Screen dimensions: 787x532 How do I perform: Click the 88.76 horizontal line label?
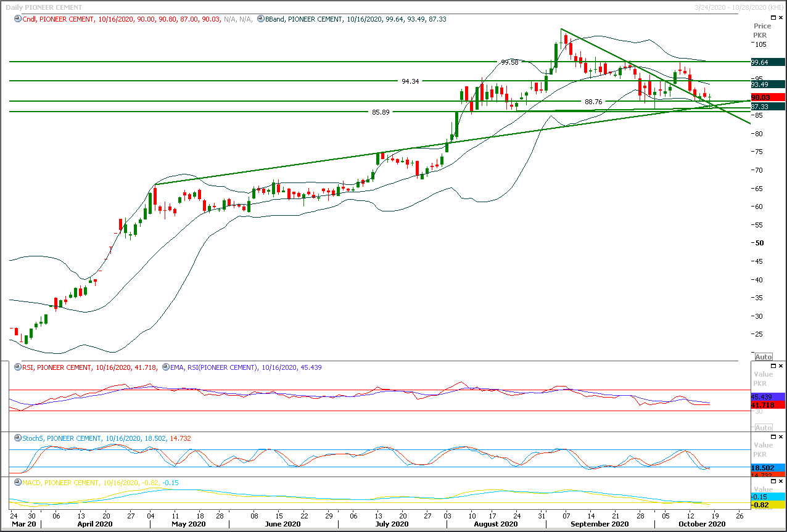[x=593, y=102]
